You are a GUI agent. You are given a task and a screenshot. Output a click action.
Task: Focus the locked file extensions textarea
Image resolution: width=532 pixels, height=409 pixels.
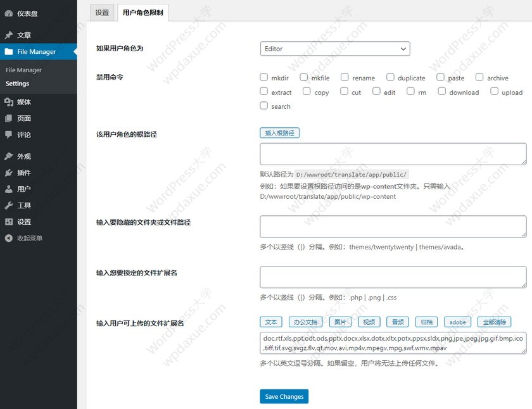coord(393,277)
